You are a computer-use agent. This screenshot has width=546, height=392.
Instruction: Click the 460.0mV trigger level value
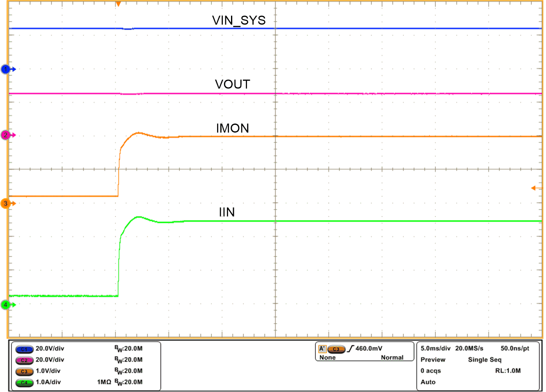point(369,348)
